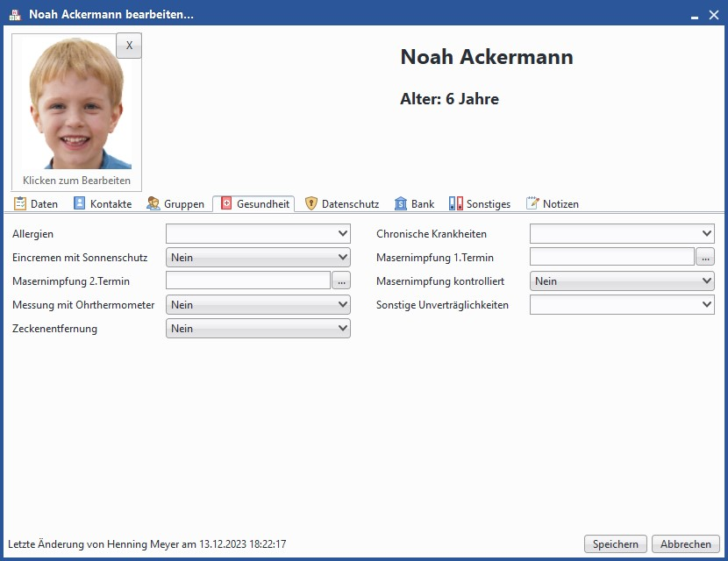The image size is (728, 561).
Task: Expand the Masernimpfung kontrolliert dropdown
Action: 622,280
